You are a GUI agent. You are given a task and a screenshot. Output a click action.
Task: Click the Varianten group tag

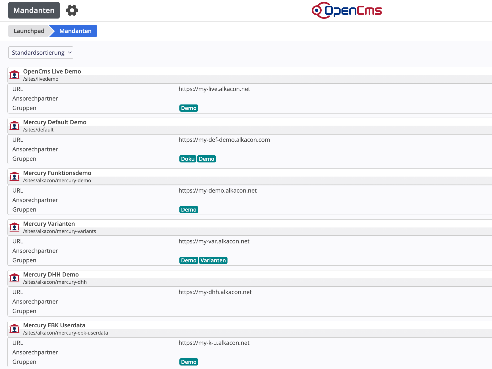(213, 260)
